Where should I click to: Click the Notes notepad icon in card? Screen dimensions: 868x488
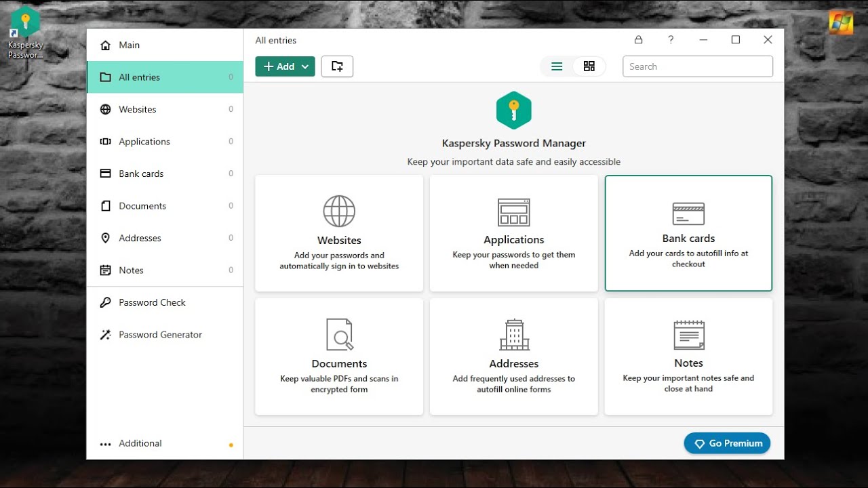pos(689,335)
